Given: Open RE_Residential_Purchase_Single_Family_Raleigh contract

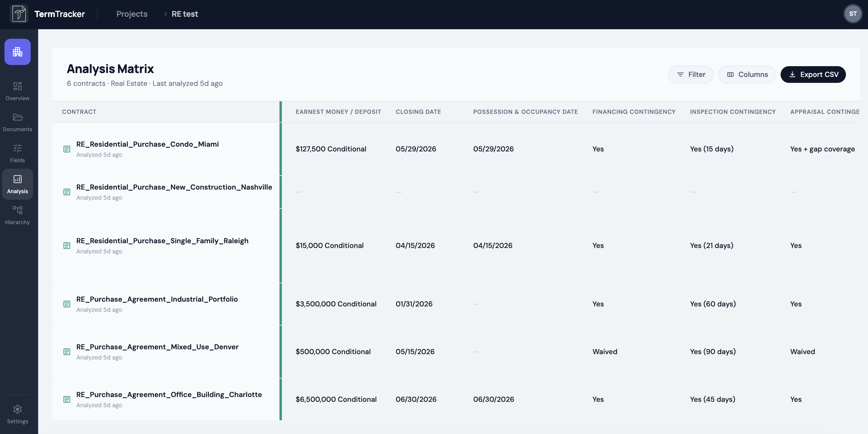Looking at the screenshot, I should [162, 241].
